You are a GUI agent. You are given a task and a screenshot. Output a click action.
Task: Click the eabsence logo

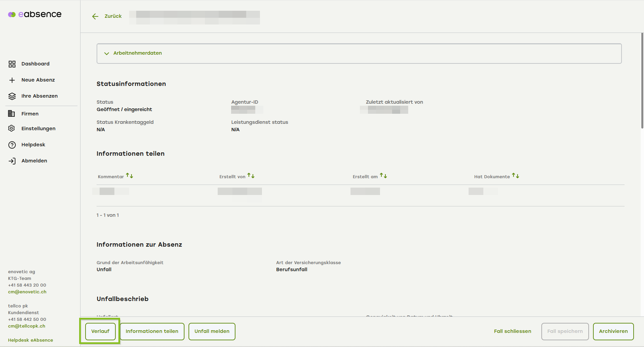click(x=35, y=14)
